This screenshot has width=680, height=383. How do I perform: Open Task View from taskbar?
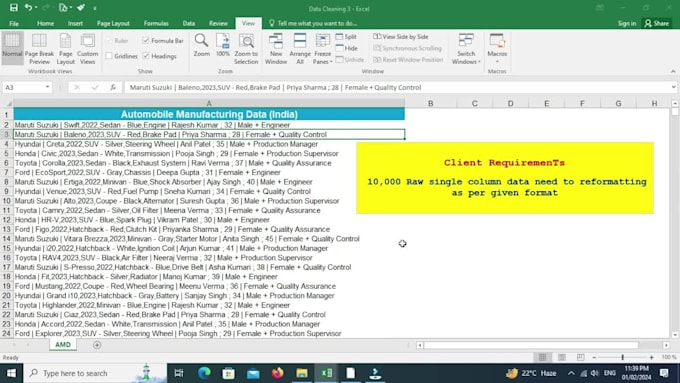[x=179, y=373]
